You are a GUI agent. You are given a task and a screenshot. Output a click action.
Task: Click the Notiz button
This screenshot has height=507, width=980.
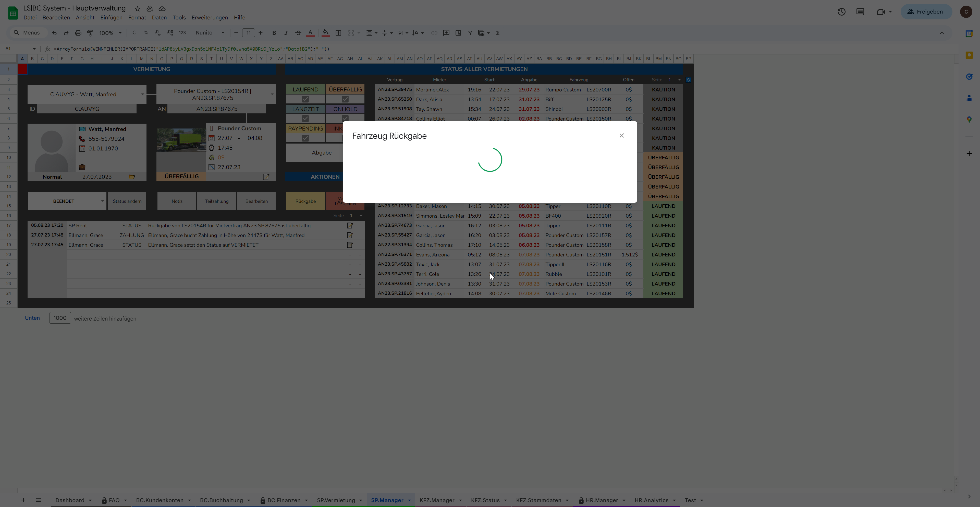pyautogui.click(x=177, y=201)
